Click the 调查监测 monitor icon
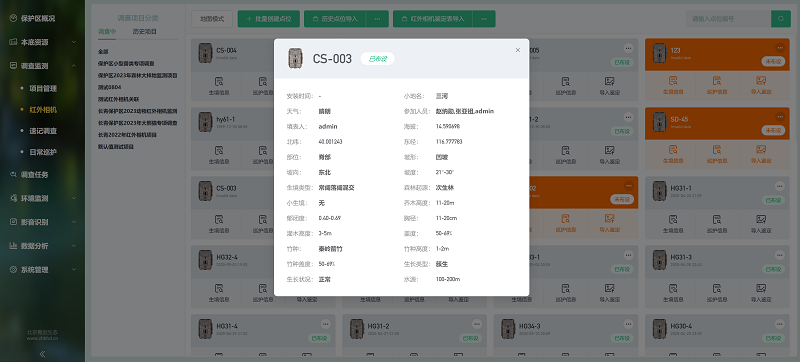The image size is (800, 362). tap(13, 66)
